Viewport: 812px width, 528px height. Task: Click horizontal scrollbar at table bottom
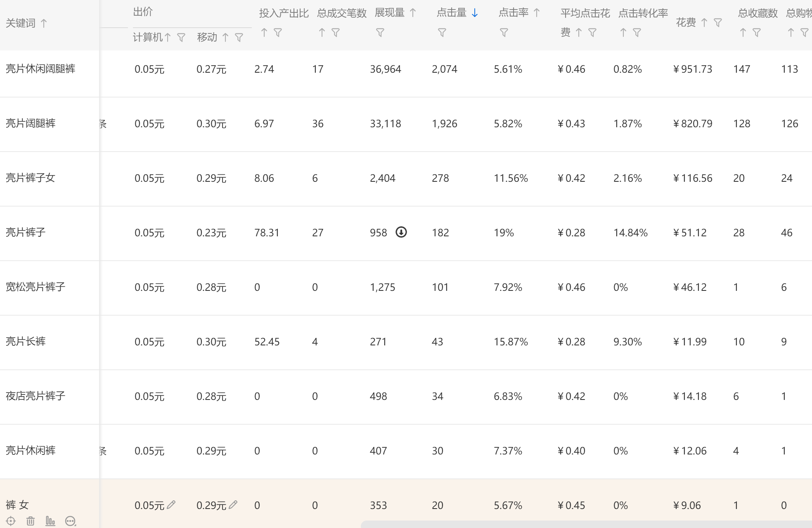pyautogui.click(x=586, y=524)
